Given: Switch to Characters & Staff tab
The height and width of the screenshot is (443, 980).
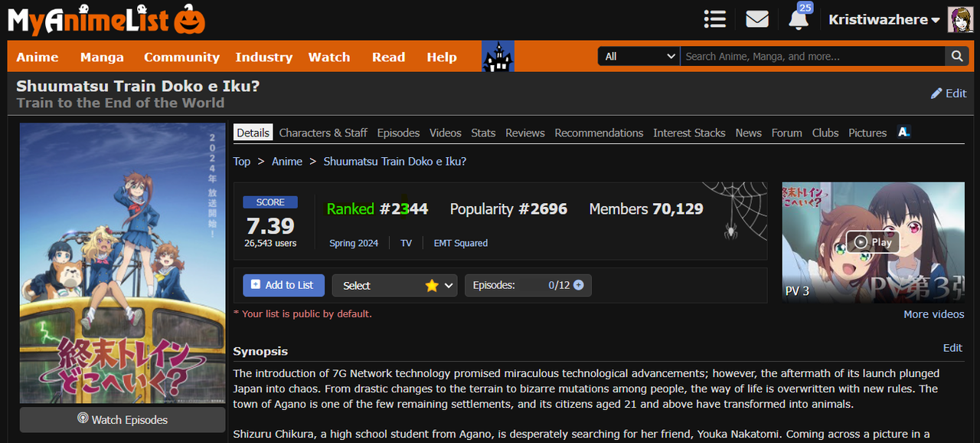Looking at the screenshot, I should pos(323,133).
